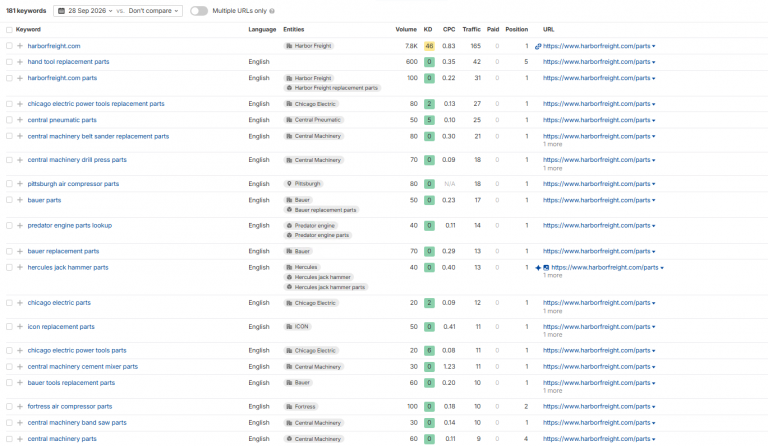Open the URL link on fortress air compressor row
The width and height of the screenshot is (768, 446).
pos(597,406)
